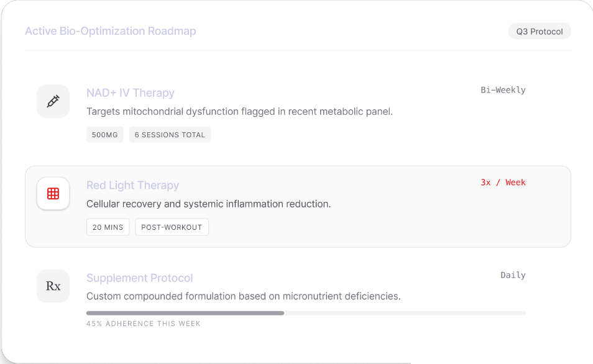Select the custom compounded formulation description
Image resolution: width=593 pixels, height=364 pixels.
243,296
